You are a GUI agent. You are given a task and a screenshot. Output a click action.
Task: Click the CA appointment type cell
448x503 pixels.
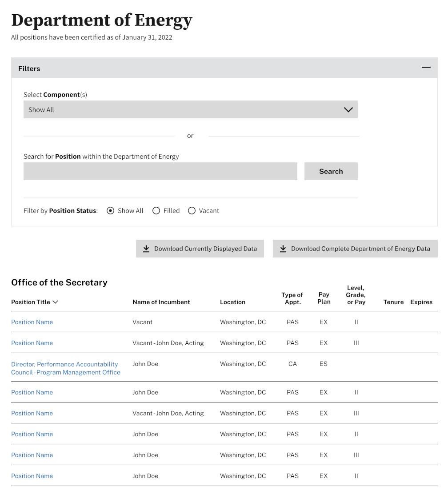292,364
